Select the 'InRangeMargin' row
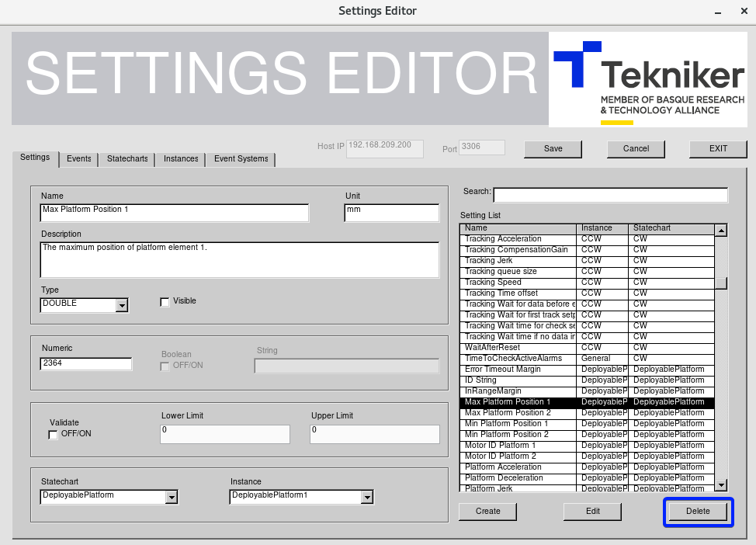 (588, 391)
